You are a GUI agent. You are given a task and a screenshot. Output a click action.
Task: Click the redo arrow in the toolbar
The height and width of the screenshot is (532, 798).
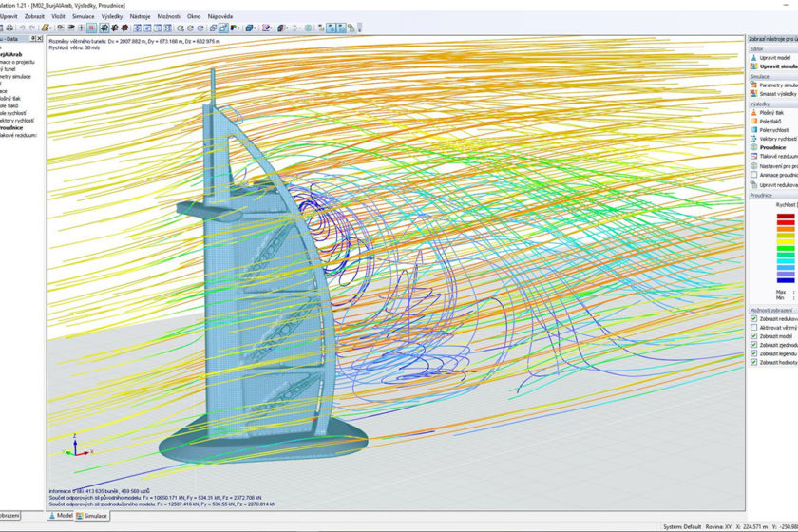pos(32,28)
